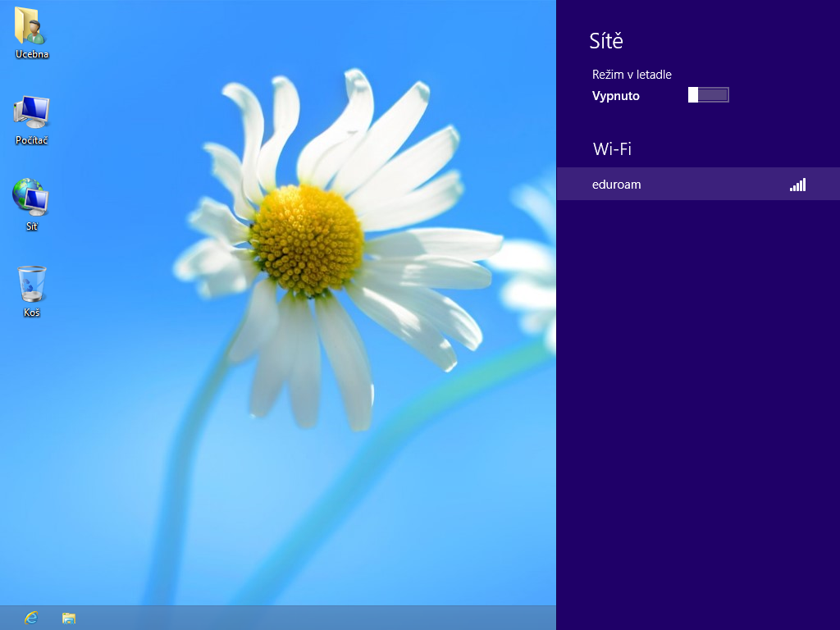840x630 pixels.
Task: Select the eduroam Wi-Fi network
Action: [698, 184]
